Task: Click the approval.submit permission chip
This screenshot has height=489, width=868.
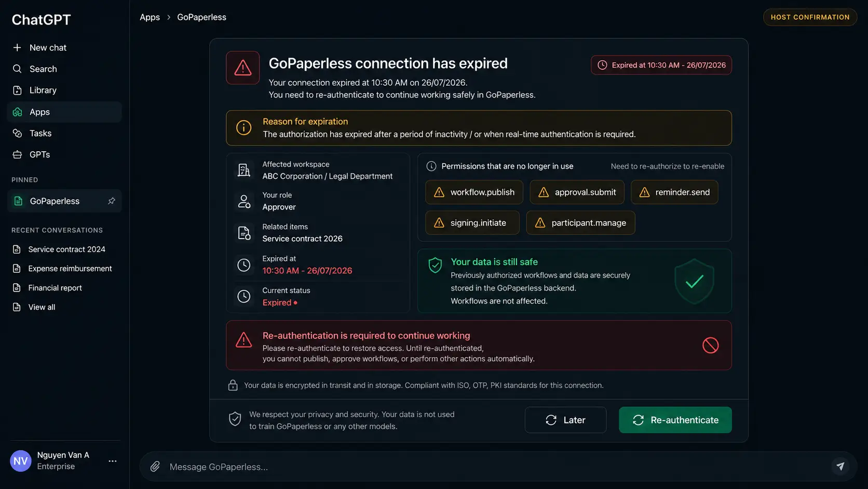Action: click(577, 192)
